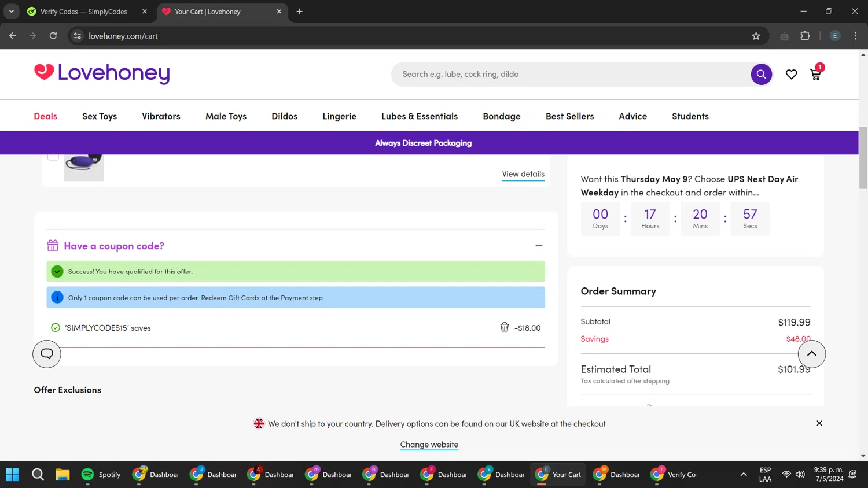Viewport: 868px width, 488px height.
Task: Open the wishlist heart icon
Action: pyautogui.click(x=791, y=74)
